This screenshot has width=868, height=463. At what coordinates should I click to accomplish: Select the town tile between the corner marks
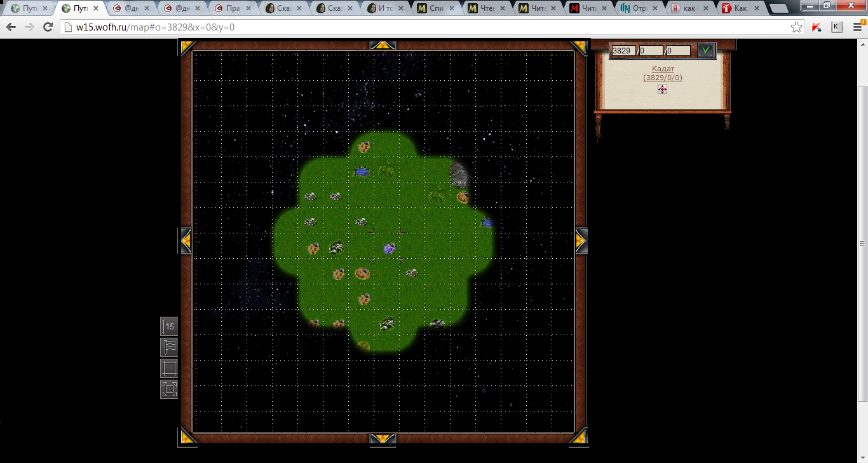[x=390, y=248]
